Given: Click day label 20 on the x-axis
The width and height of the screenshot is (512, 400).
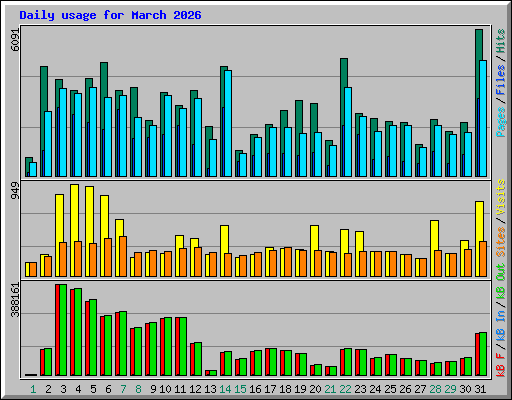Looking at the screenshot, I should [315, 389].
